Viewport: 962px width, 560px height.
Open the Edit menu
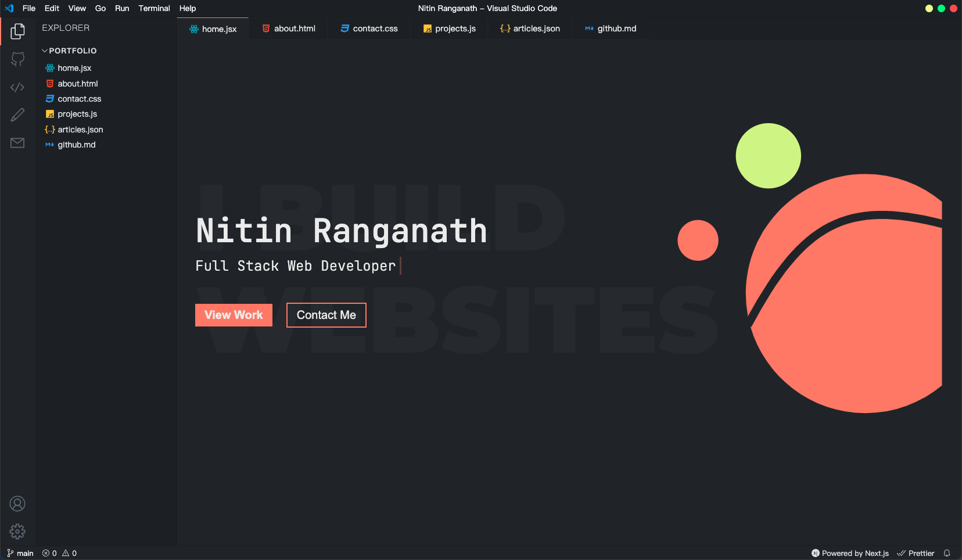(x=52, y=8)
